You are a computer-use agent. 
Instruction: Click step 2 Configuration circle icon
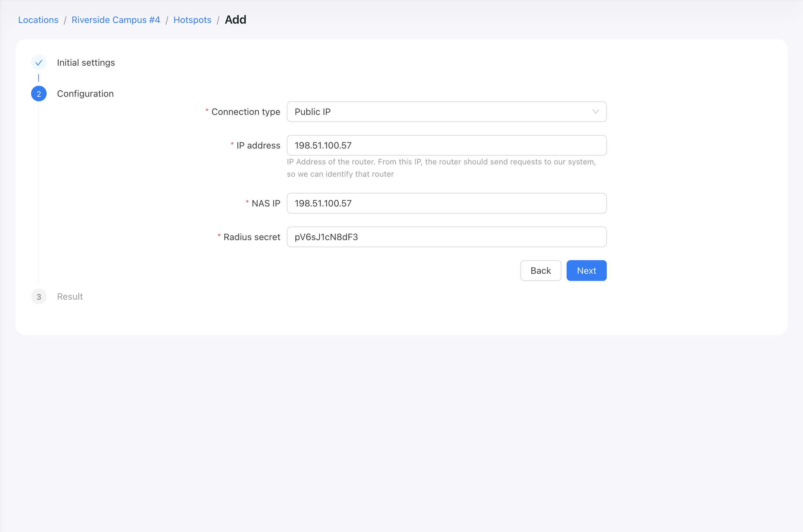point(39,94)
